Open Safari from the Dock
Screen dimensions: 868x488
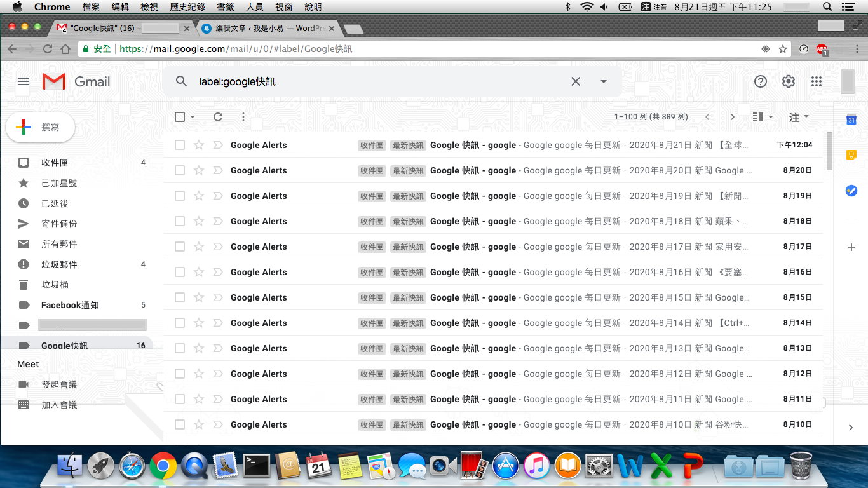pos(132,466)
